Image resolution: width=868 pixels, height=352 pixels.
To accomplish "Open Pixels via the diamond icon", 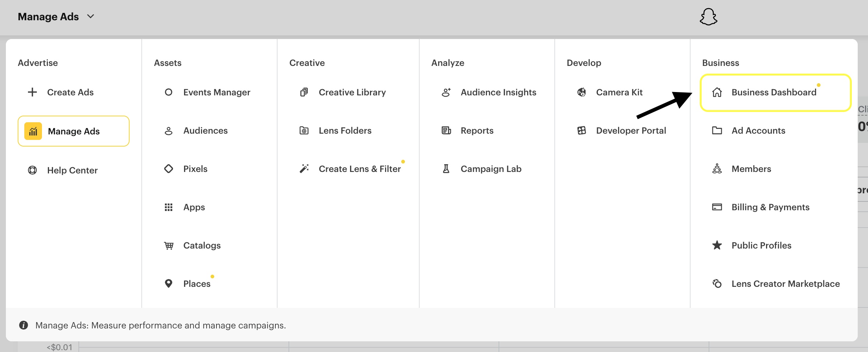I will tap(169, 169).
